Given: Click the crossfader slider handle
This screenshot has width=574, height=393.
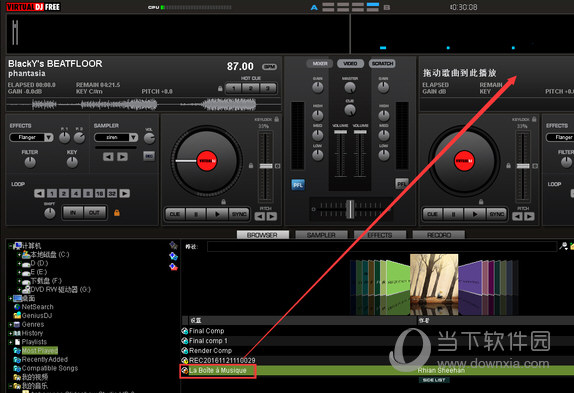Looking at the screenshot, I should tap(350, 209).
